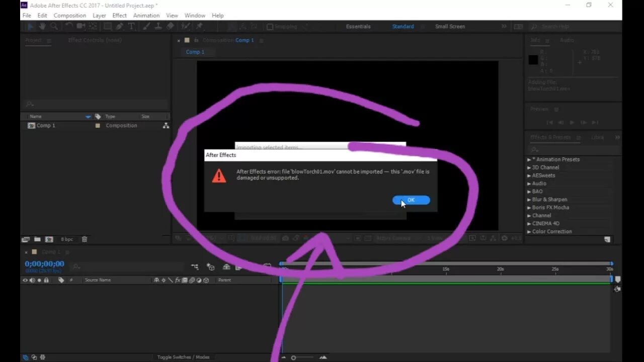
Task: Click the Project panel search field
Action: [x=96, y=104]
